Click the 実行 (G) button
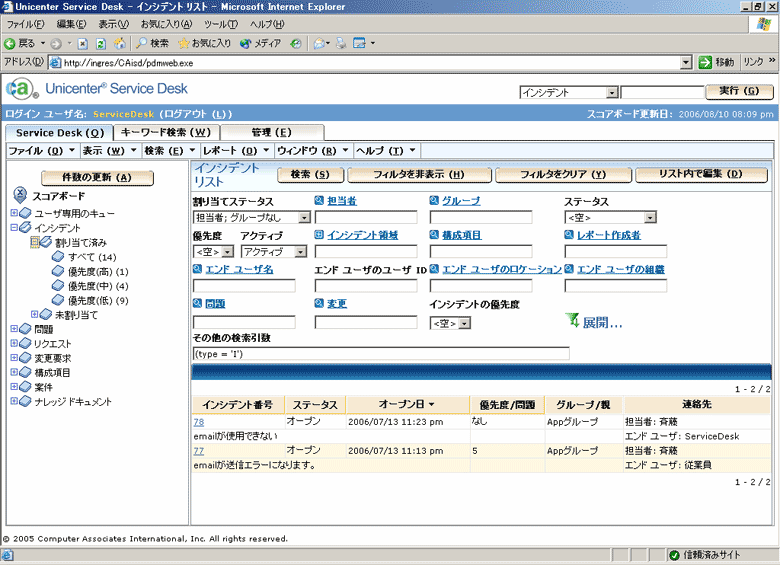The height and width of the screenshot is (565, 780). click(739, 92)
